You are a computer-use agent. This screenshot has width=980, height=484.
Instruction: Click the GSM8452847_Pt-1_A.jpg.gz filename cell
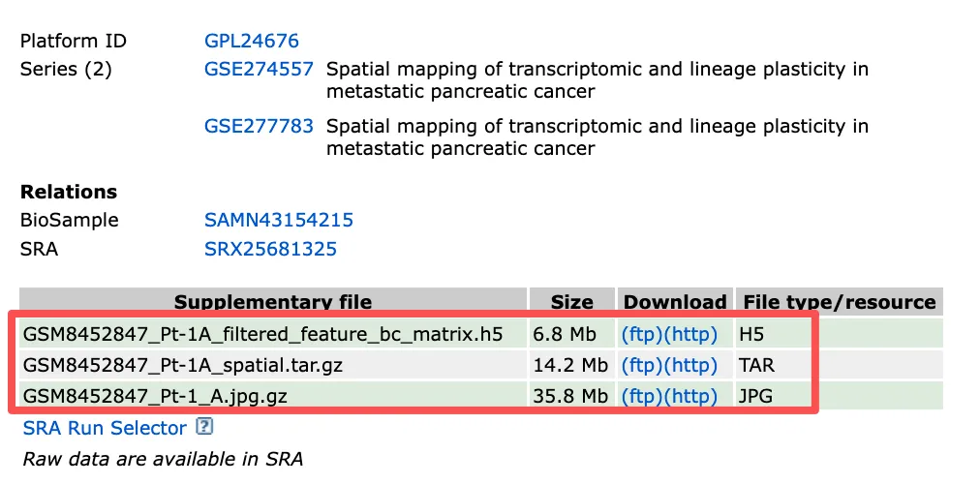point(155,397)
